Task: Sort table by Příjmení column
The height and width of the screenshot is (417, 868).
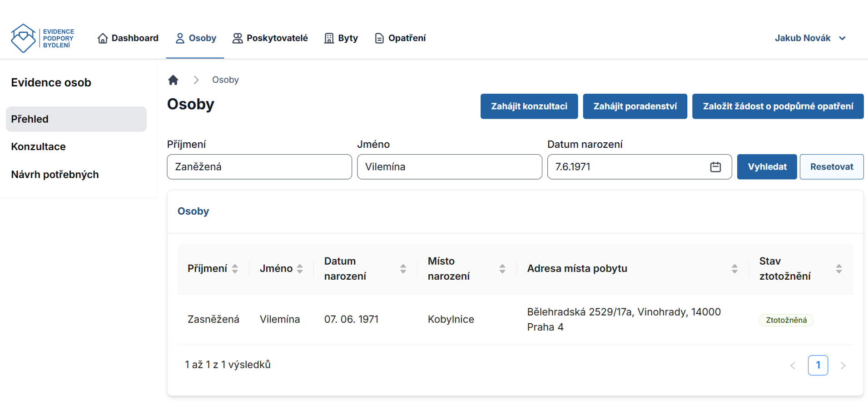Action: coord(235,269)
